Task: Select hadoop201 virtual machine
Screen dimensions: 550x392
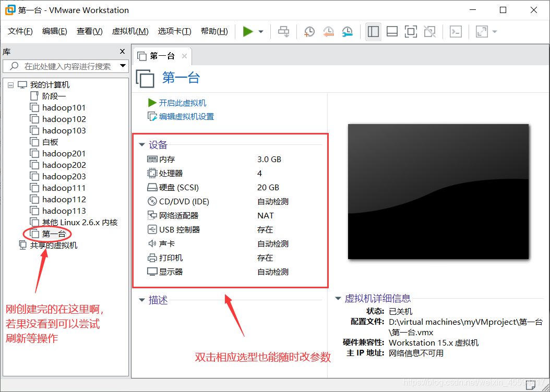Action: tap(58, 153)
